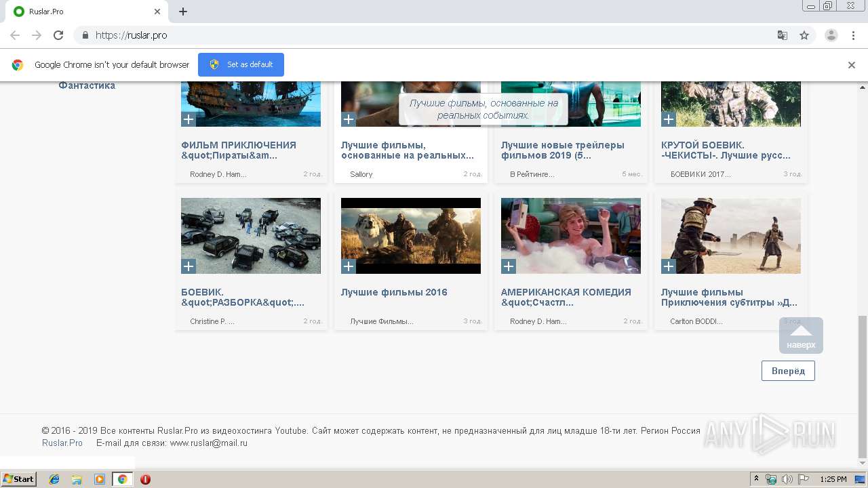The width and height of the screenshot is (868, 488).
Task: Close the Ruslar.Pro tab
Action: click(157, 12)
